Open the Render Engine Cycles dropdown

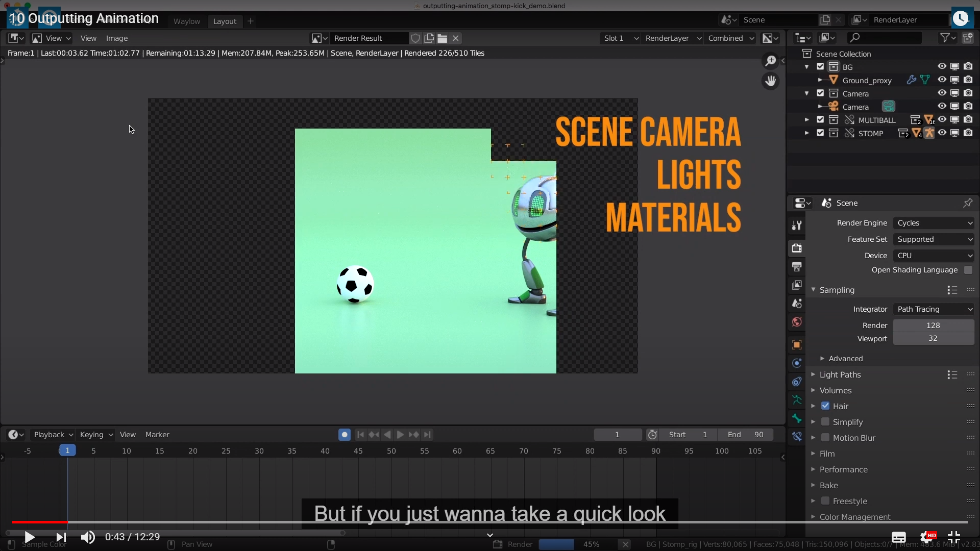pyautogui.click(x=934, y=223)
